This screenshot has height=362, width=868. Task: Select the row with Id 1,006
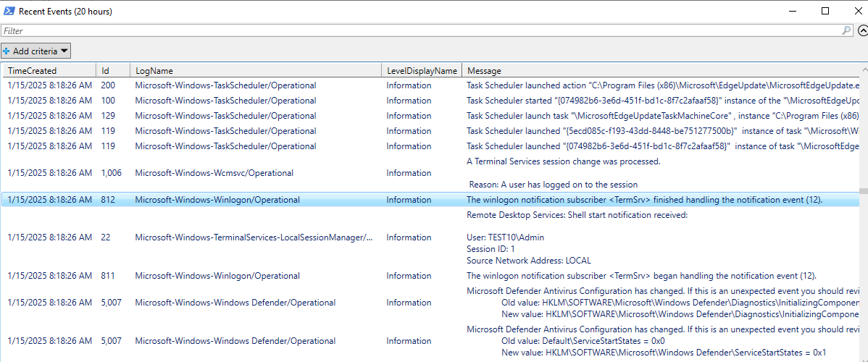[431, 173]
